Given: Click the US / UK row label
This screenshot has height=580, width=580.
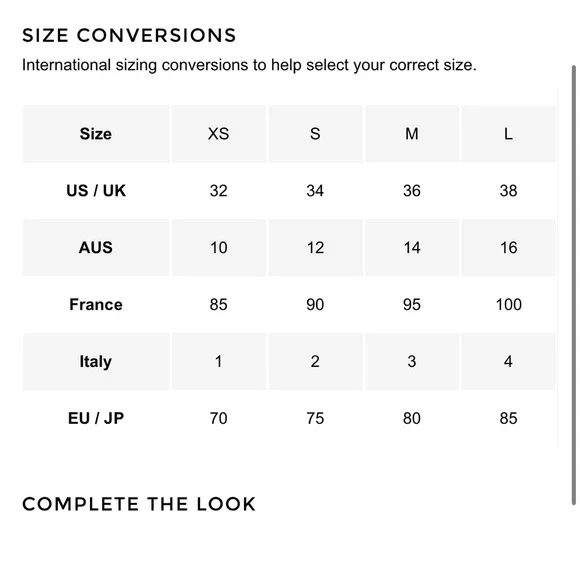Looking at the screenshot, I should 96,191.
